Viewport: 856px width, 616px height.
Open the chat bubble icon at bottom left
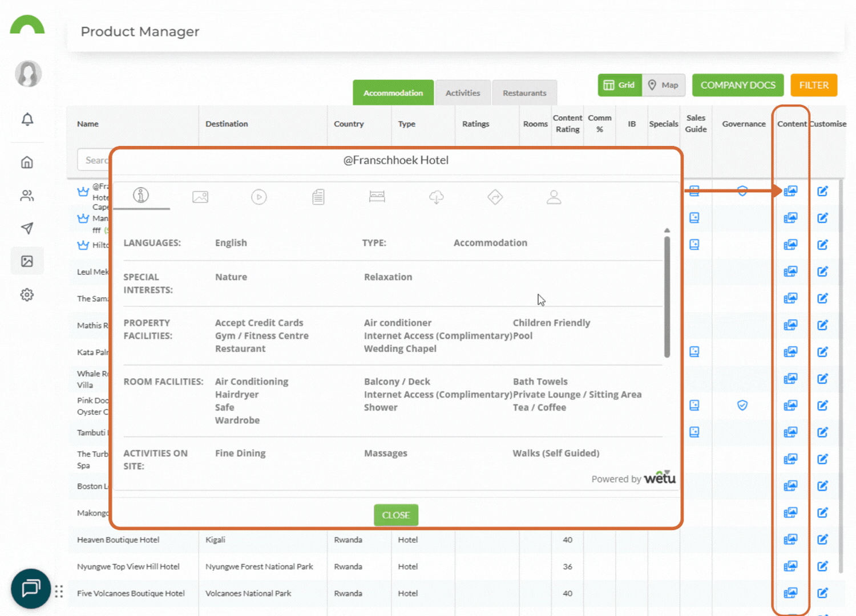pyautogui.click(x=31, y=589)
